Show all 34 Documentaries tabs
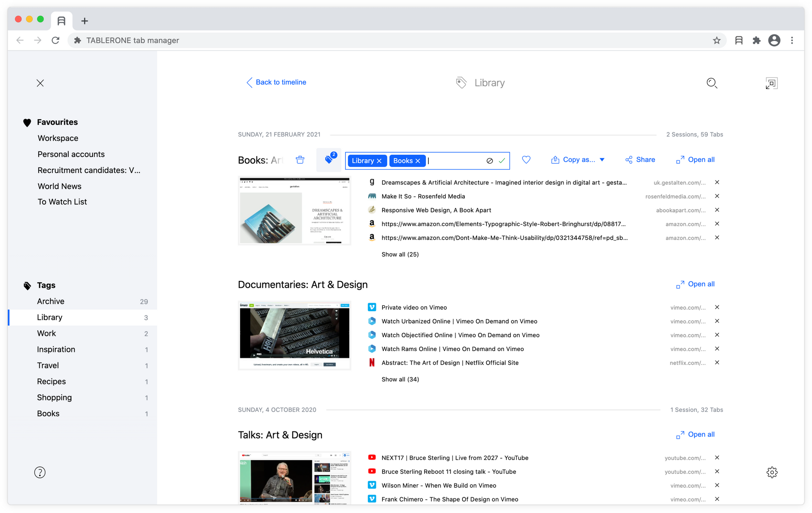812x513 pixels. click(400, 379)
